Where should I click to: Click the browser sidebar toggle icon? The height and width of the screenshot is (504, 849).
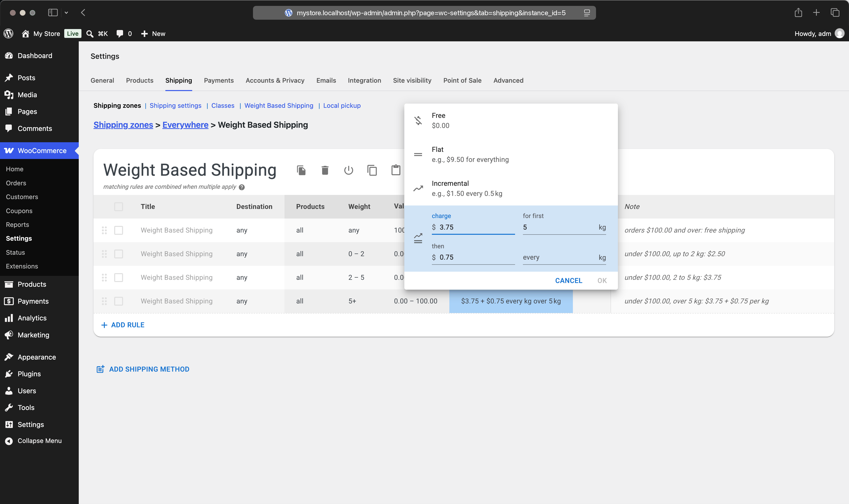point(53,13)
